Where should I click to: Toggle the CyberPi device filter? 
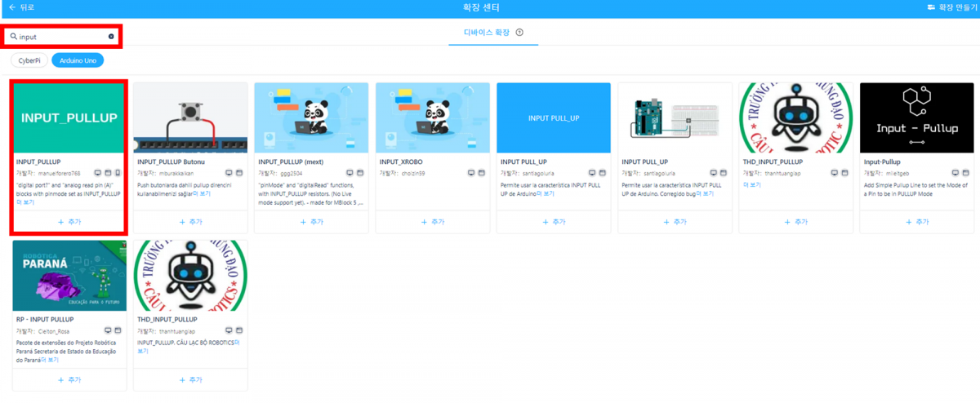click(x=29, y=60)
